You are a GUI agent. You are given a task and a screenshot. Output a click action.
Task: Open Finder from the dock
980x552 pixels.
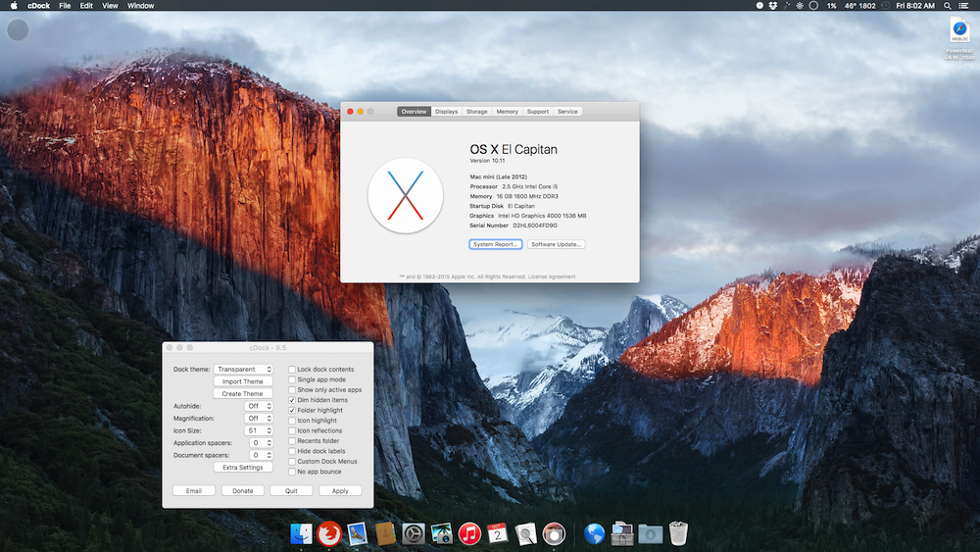301,534
